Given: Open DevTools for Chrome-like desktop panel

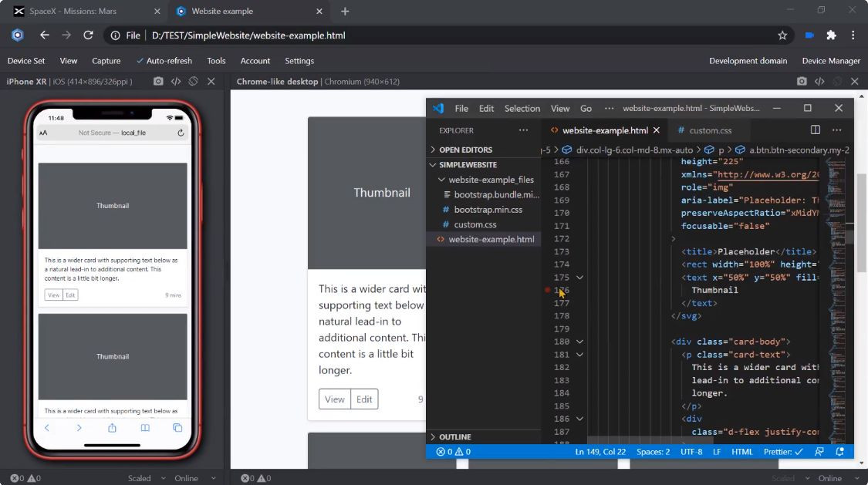Looking at the screenshot, I should click(819, 81).
